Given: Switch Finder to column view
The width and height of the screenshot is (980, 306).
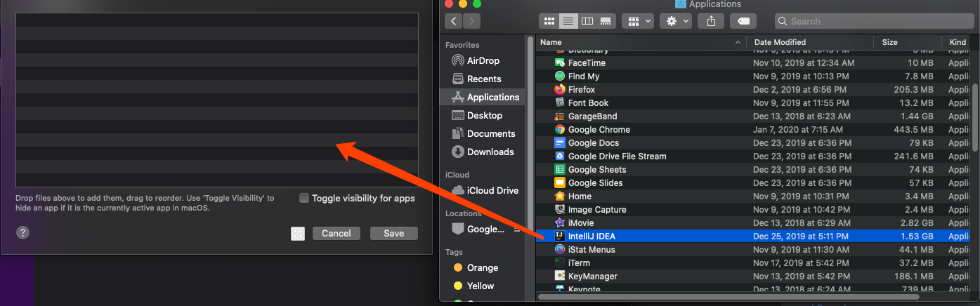Looking at the screenshot, I should pyautogui.click(x=587, y=21).
